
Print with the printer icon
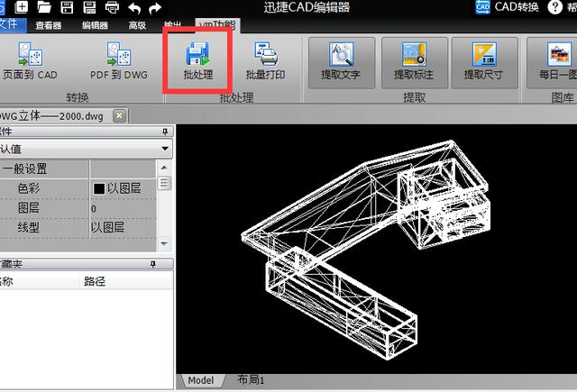tap(112, 7)
